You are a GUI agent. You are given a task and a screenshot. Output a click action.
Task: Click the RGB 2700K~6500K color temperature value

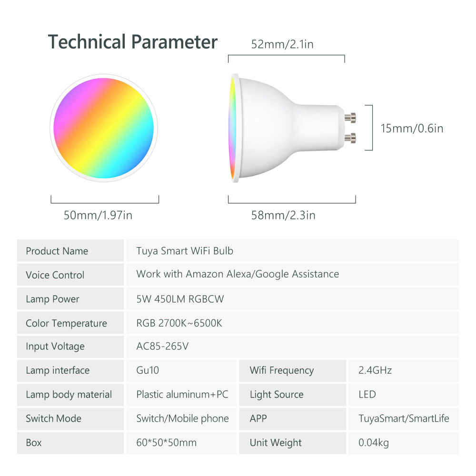click(x=179, y=323)
